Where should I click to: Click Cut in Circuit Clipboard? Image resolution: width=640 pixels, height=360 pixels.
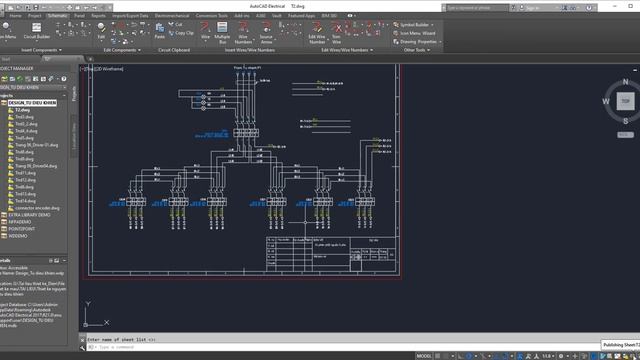click(x=176, y=24)
